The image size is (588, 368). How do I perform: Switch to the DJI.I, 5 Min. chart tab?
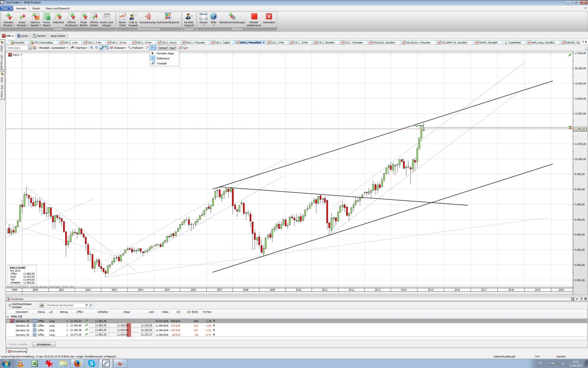point(278,42)
